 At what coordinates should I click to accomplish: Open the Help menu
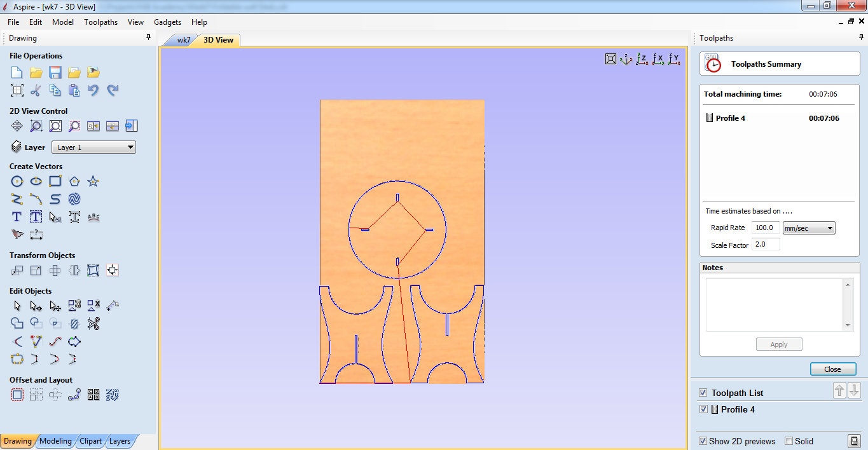coord(199,22)
